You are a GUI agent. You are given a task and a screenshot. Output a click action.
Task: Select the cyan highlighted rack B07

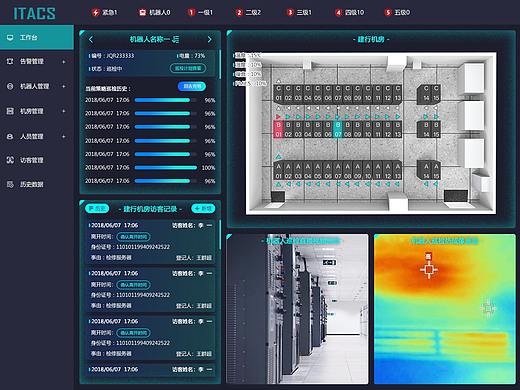pyautogui.click(x=338, y=130)
